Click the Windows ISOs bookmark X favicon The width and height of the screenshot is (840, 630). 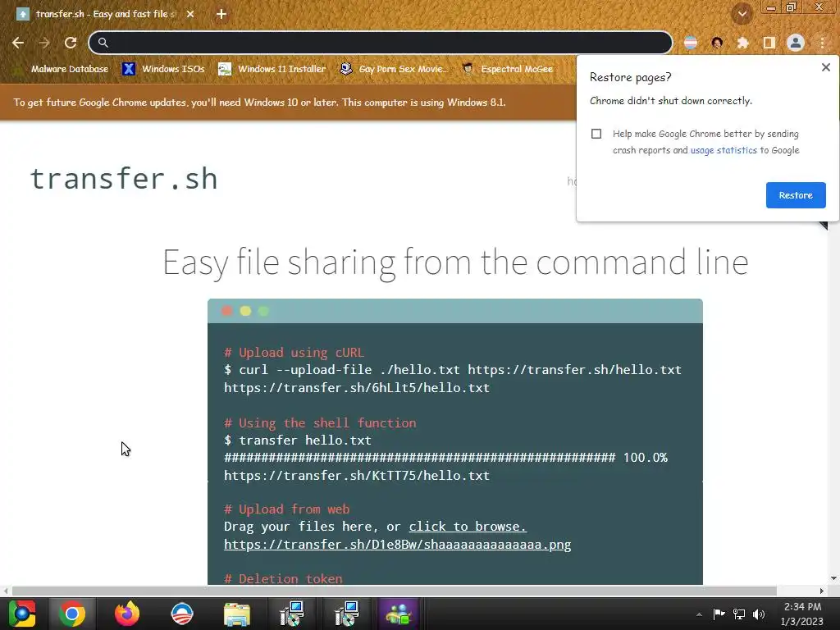point(129,69)
